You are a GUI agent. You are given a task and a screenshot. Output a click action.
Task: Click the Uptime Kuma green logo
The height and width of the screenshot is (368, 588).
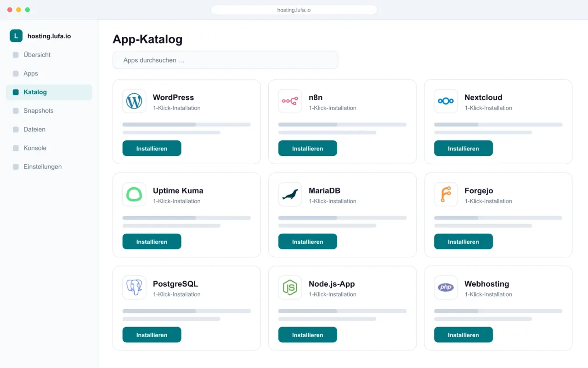(x=134, y=194)
